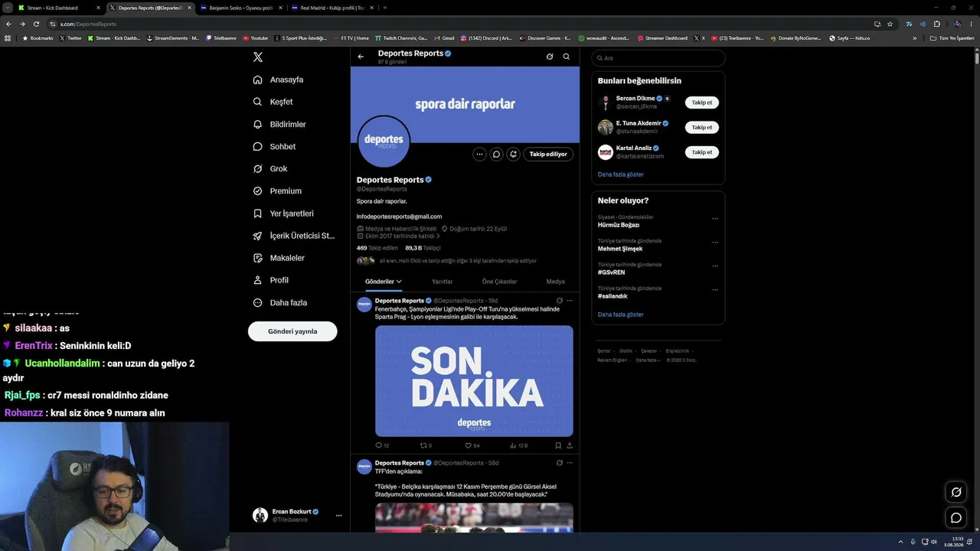
Task: Open the profile's three-dot more options
Action: tap(479, 154)
